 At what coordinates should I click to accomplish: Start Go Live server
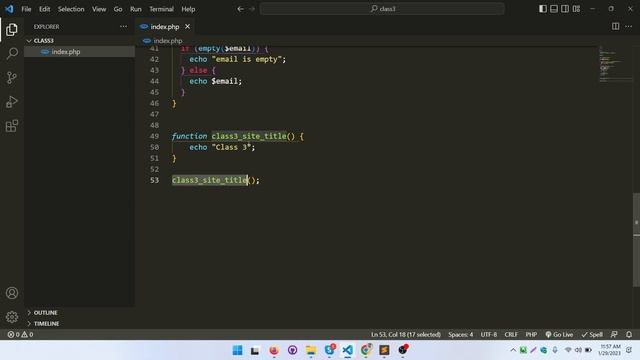click(x=559, y=334)
